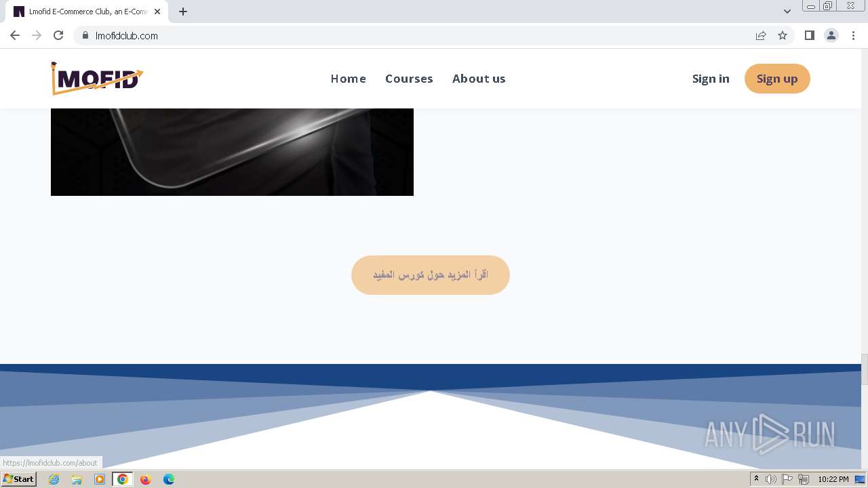The height and width of the screenshot is (488, 868).
Task: Open the Courses nav item
Action: (409, 79)
